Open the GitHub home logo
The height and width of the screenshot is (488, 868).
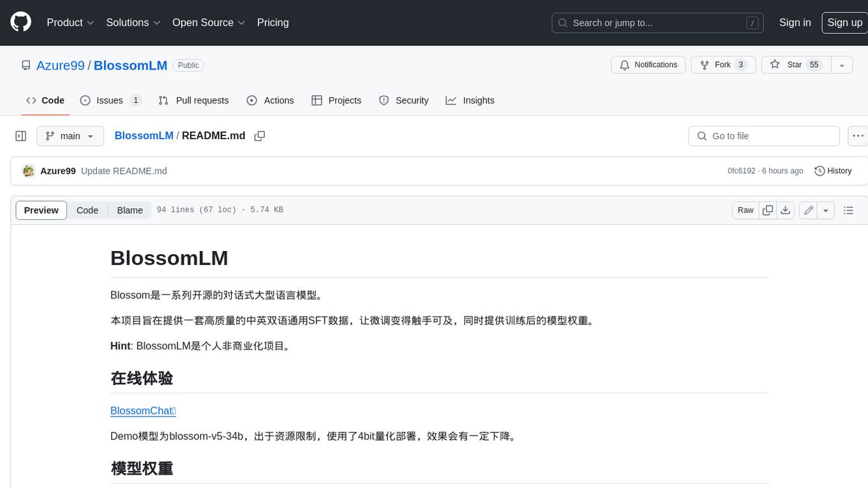[20, 22]
